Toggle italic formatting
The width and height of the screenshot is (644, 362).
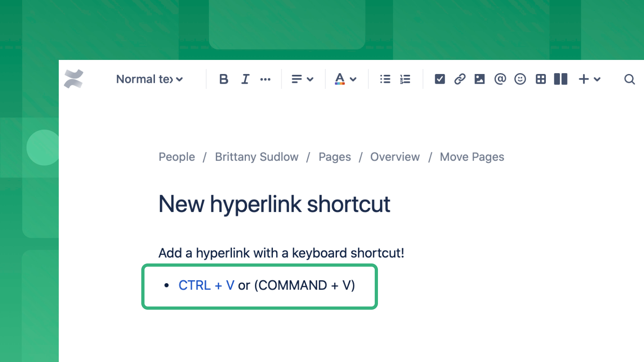(245, 79)
